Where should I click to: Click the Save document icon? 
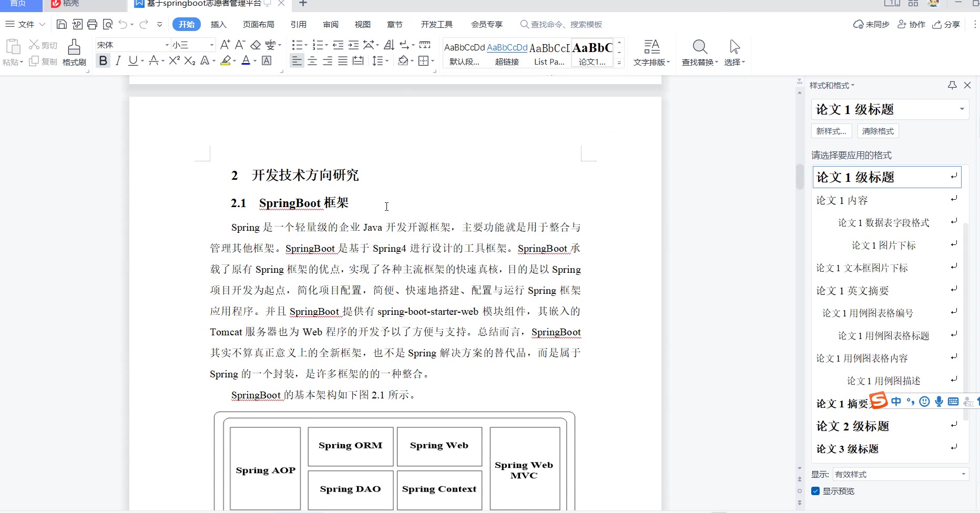coord(62,24)
